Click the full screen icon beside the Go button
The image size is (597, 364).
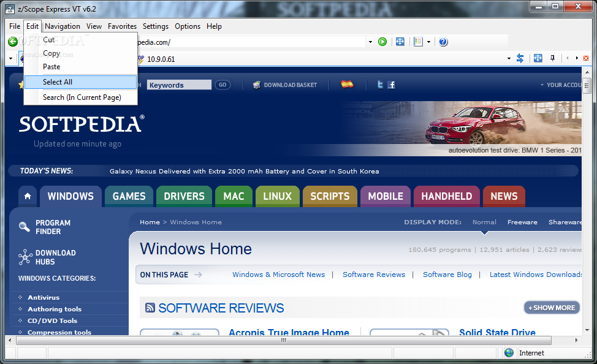coord(400,42)
